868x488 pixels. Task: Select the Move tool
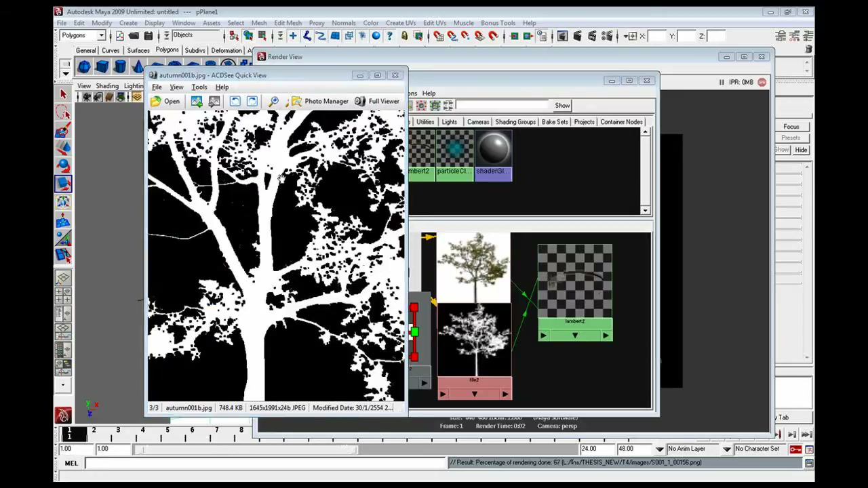coord(63,148)
